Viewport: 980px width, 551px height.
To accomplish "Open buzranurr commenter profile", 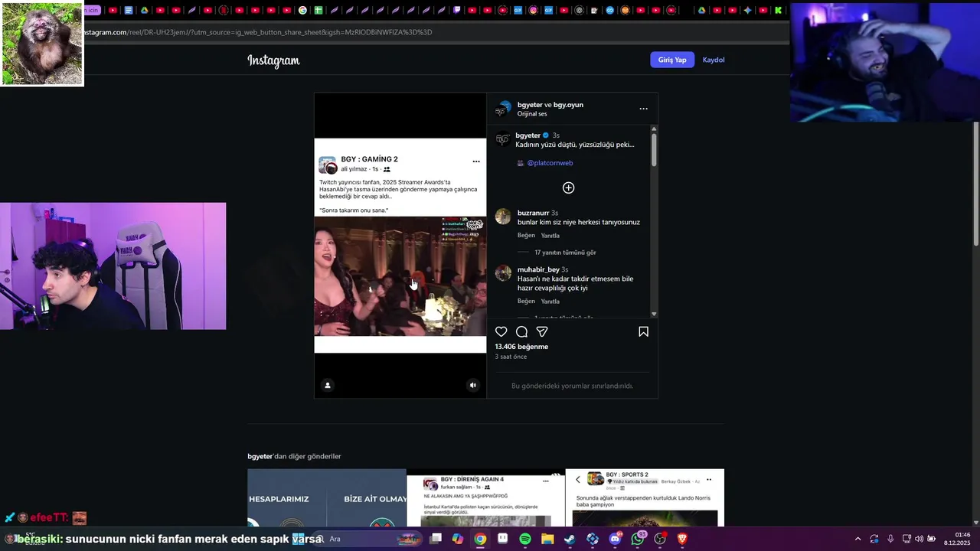I will pos(533,213).
